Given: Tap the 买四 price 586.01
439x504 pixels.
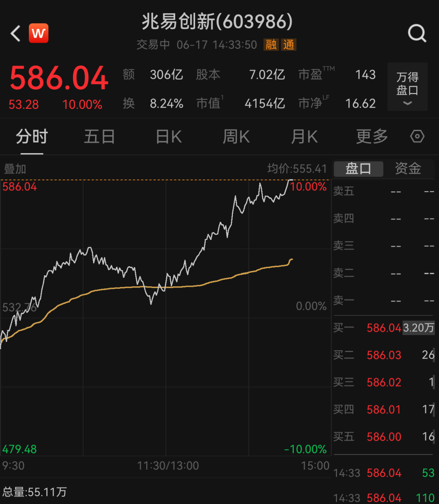Looking at the screenshot, I should [384, 409].
